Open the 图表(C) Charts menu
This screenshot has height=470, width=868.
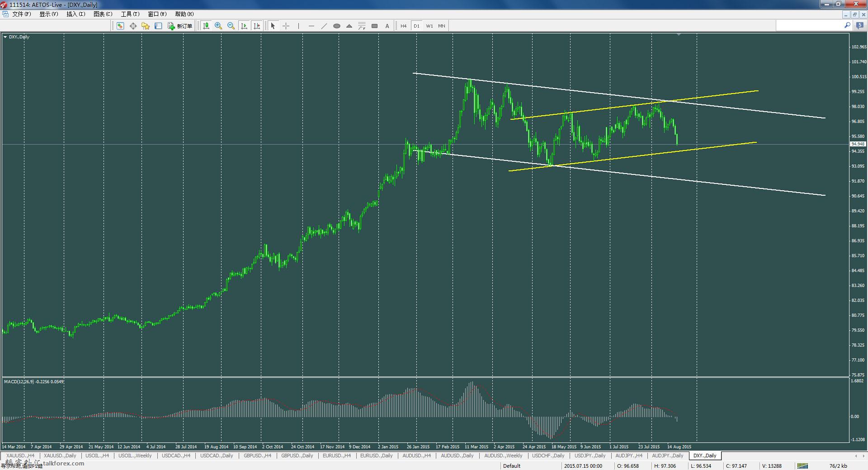[x=103, y=14]
